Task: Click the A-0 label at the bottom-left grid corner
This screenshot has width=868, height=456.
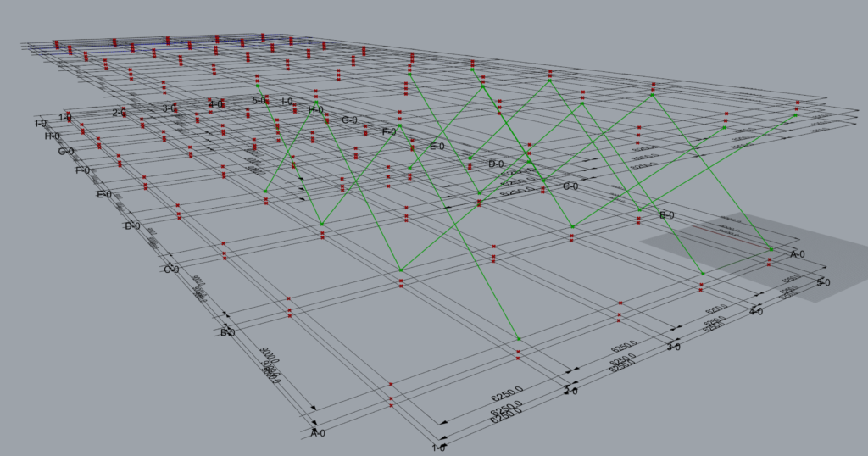Action: click(318, 433)
